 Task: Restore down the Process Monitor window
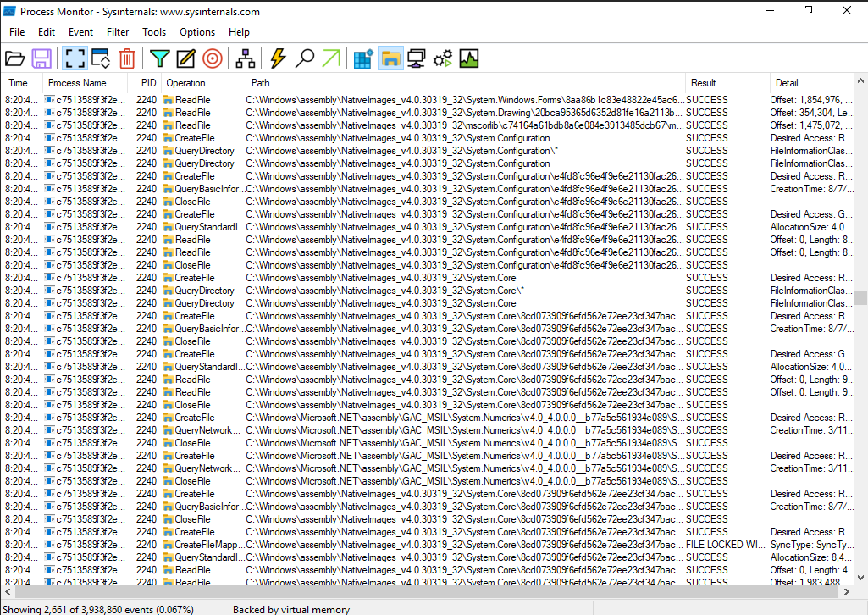808,10
